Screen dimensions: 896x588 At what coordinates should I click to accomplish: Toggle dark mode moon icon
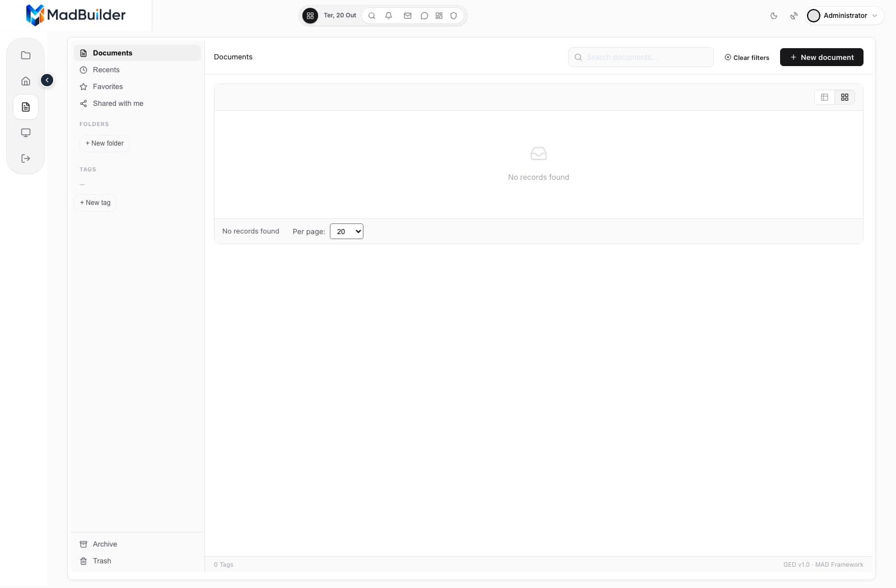point(774,16)
